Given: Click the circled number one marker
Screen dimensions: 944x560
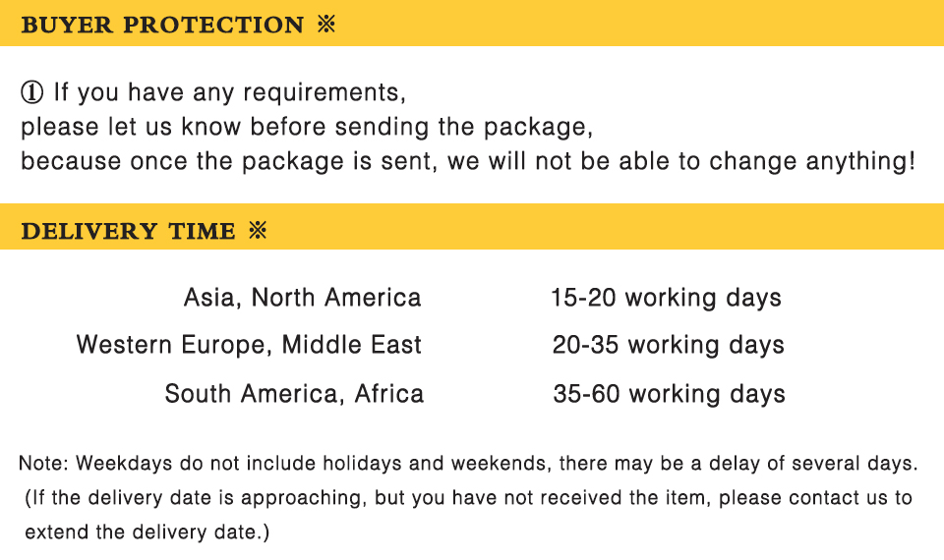Looking at the screenshot, I should point(31,93).
